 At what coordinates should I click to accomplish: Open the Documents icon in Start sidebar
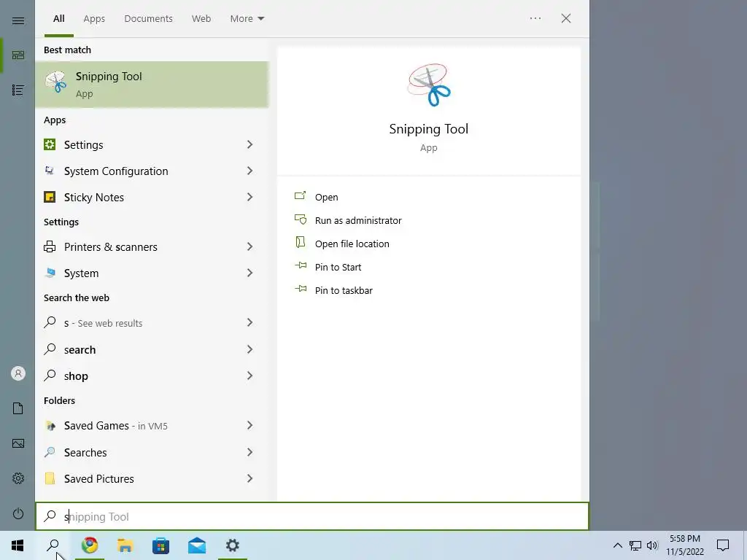tap(18, 408)
